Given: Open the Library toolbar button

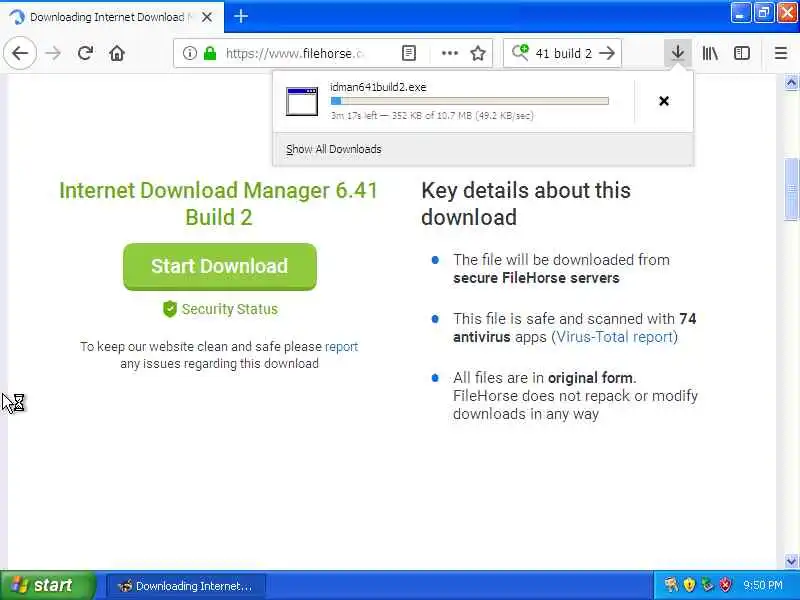Looking at the screenshot, I should pos(710,53).
